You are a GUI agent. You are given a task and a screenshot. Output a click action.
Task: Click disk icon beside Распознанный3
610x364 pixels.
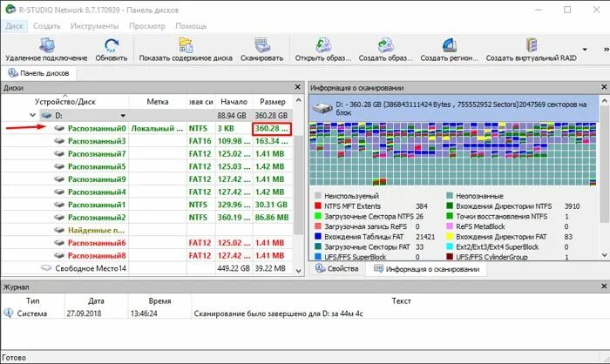coord(59,141)
